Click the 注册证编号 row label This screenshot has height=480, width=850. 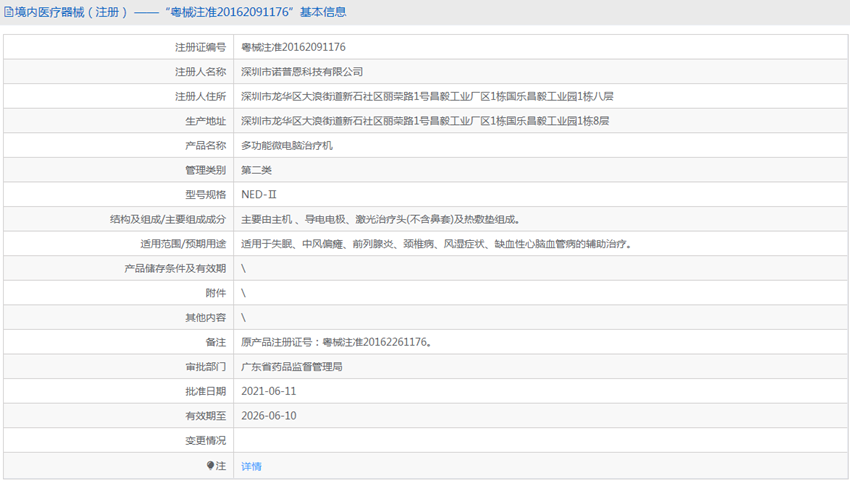coord(200,47)
